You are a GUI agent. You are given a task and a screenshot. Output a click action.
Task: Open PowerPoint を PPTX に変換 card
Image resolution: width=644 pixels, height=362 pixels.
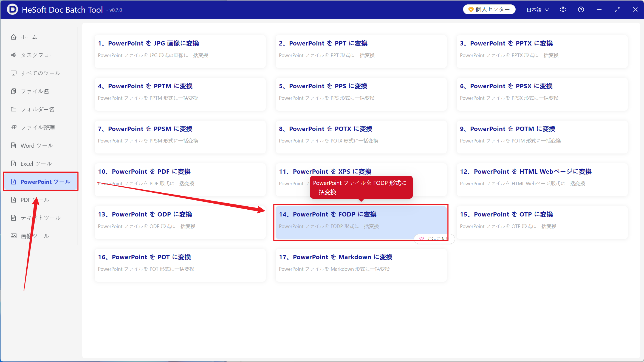[x=542, y=52]
